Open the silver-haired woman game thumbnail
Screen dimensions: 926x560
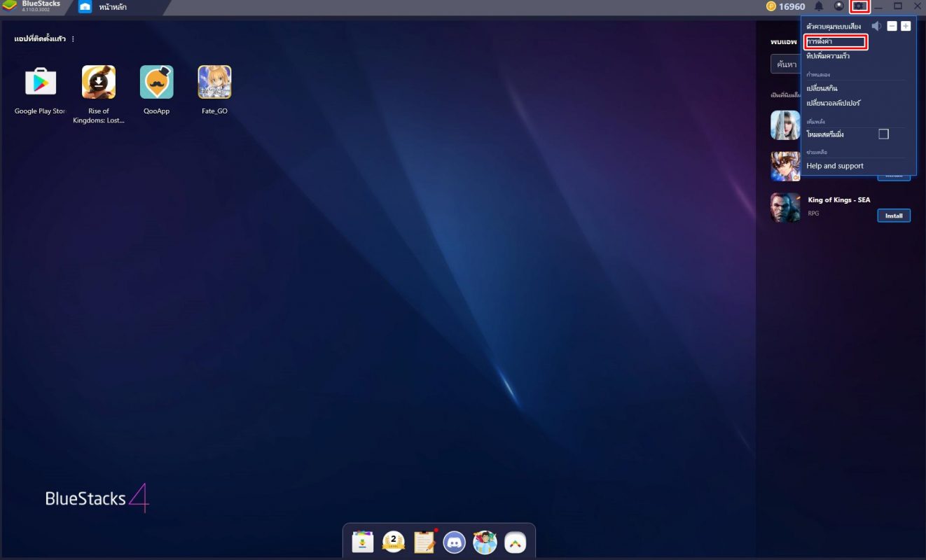[x=785, y=125]
